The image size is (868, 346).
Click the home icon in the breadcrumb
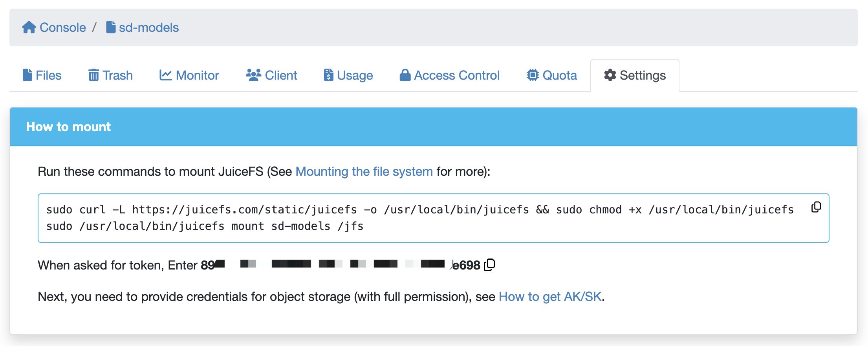[x=29, y=27]
